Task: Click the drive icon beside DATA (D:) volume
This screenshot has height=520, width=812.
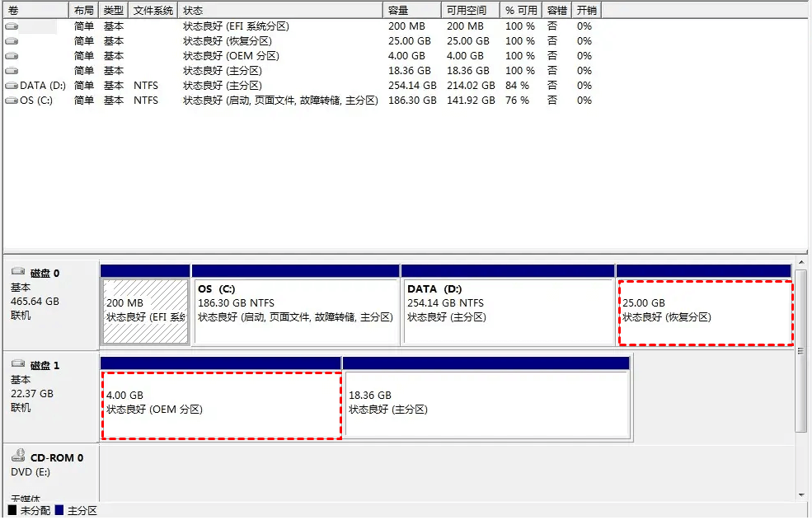Action: (x=12, y=86)
